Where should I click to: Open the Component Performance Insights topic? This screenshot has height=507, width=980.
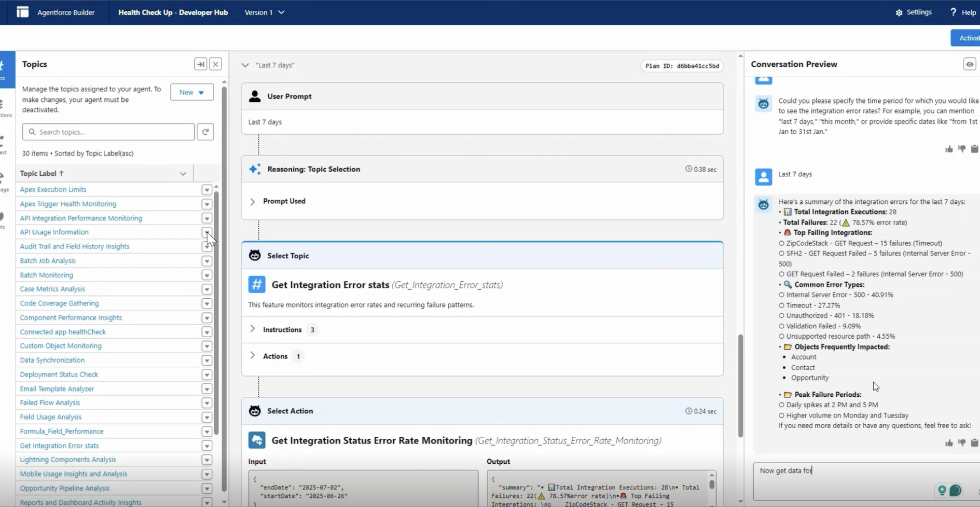(x=71, y=318)
